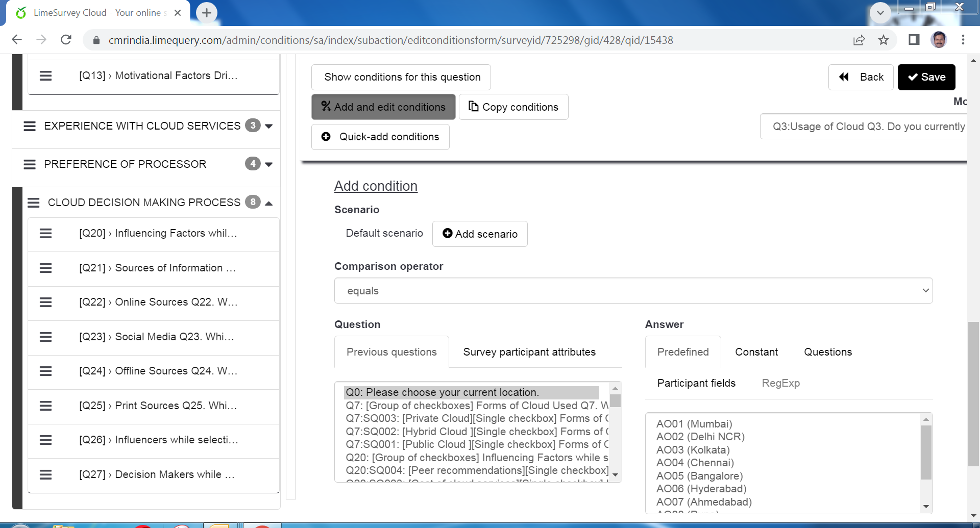Click the browser share page icon

[x=859, y=40]
